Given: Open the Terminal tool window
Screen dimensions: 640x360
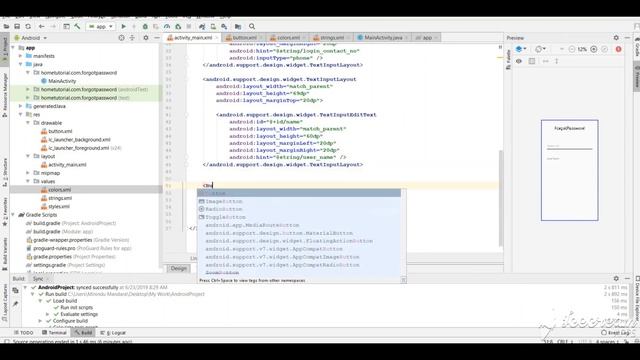Looking at the screenshot, I should pyautogui.click(x=54, y=333).
